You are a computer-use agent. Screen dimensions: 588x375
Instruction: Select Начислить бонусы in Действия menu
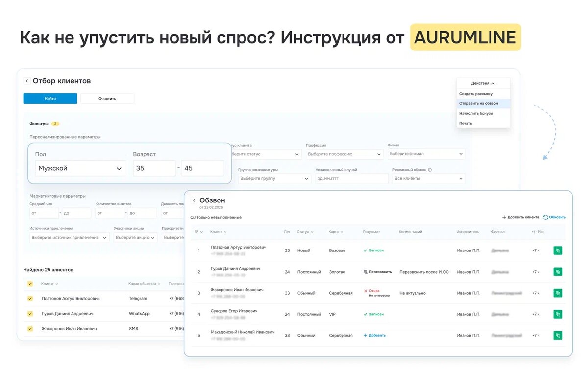pyautogui.click(x=483, y=113)
